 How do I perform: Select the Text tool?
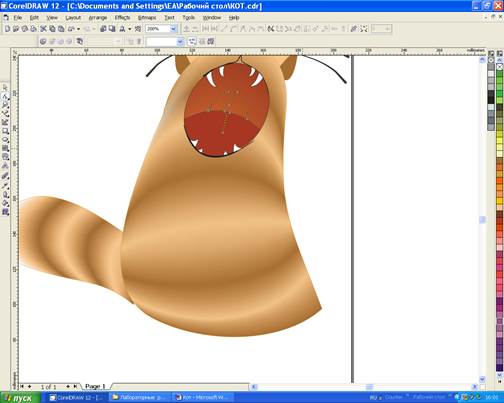click(5, 166)
